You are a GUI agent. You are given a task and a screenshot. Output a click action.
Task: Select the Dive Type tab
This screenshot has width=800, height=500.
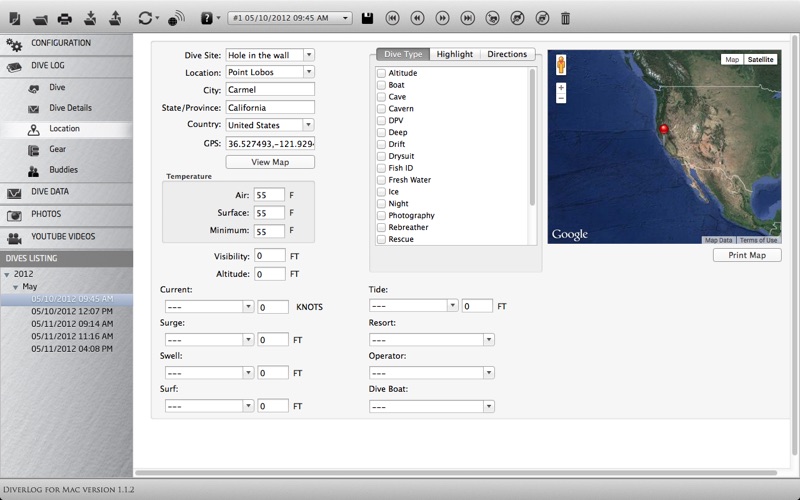tap(403, 54)
